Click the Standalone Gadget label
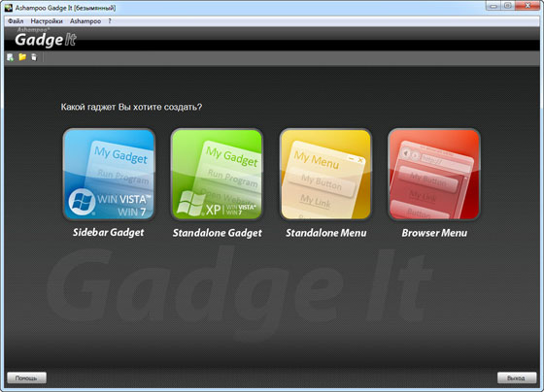This screenshot has width=544, height=392. (x=218, y=233)
